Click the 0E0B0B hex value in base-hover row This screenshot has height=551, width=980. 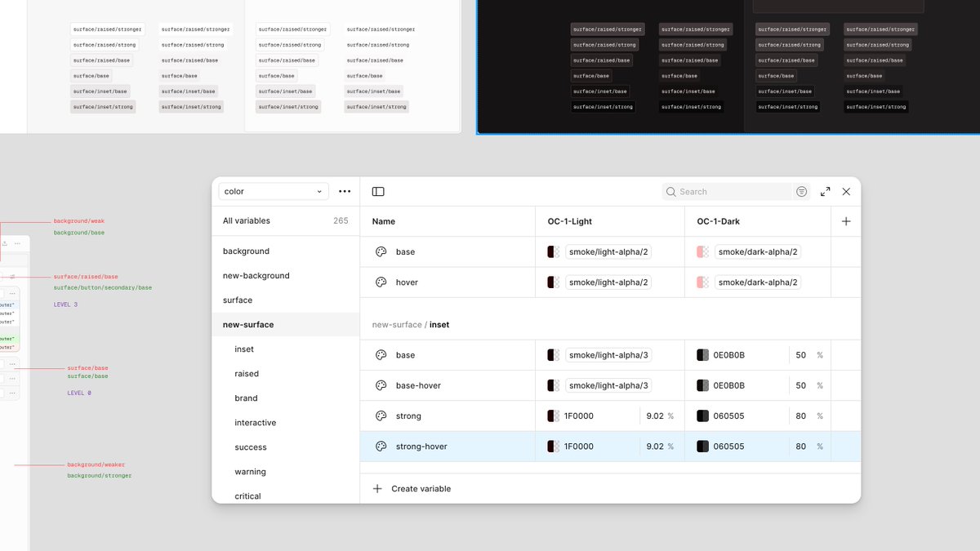(x=729, y=385)
